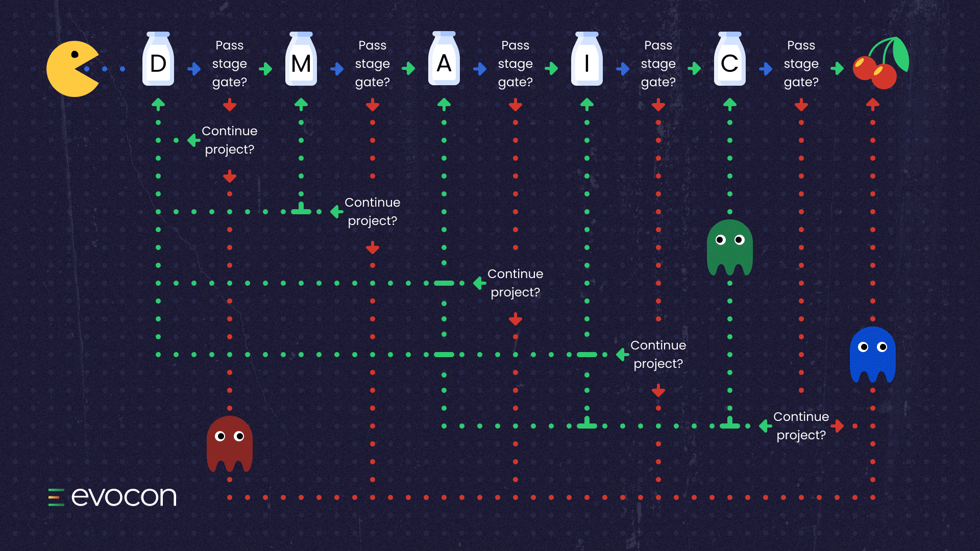
Task: Click red down arrow below third Continue project?
Action: click(516, 319)
